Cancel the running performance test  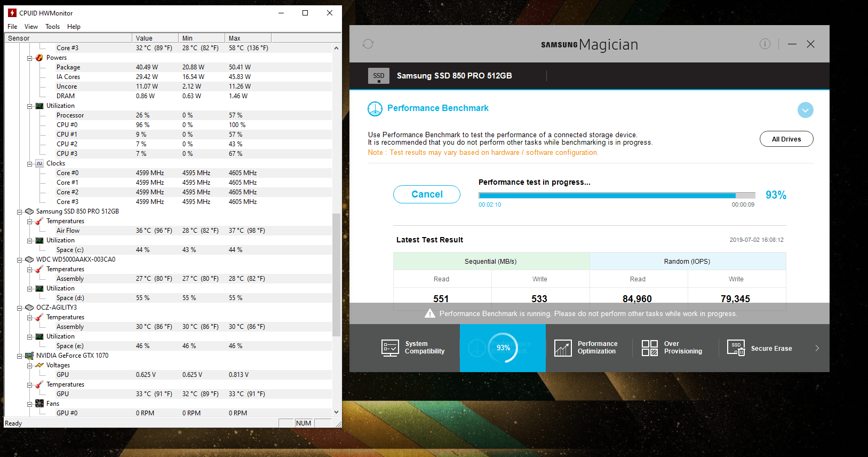pyautogui.click(x=427, y=194)
